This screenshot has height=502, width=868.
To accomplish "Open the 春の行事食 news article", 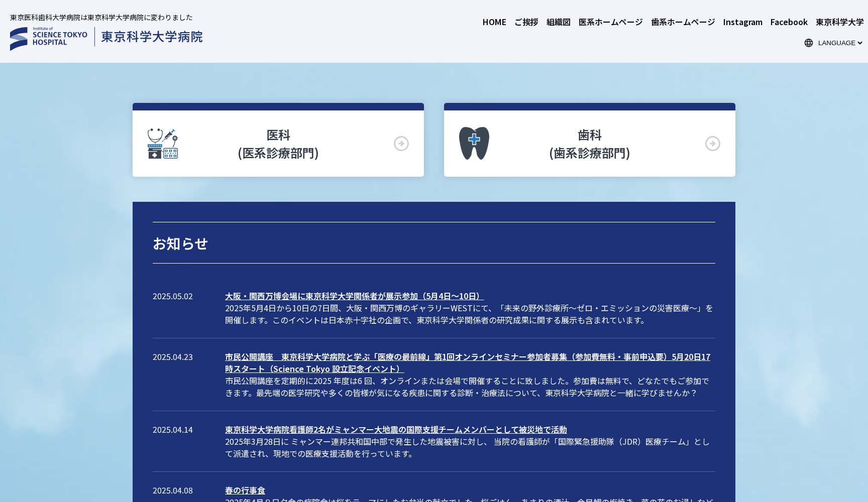I will pyautogui.click(x=245, y=490).
